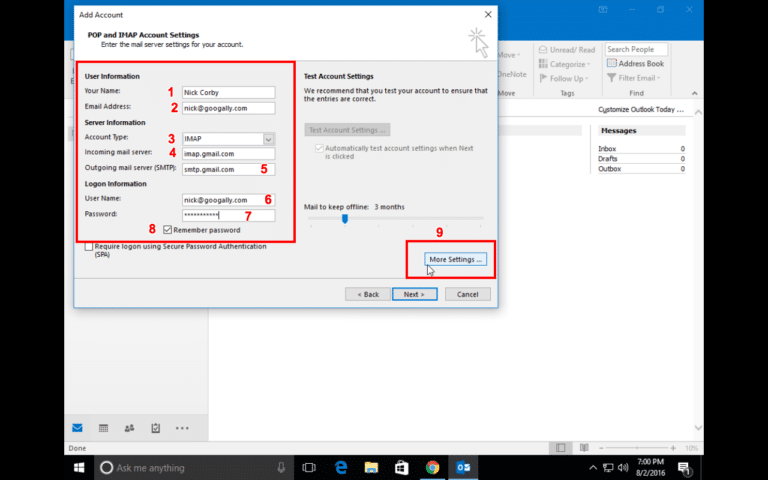The height and width of the screenshot is (480, 768).
Task: Click the Search People box
Action: 636,49
